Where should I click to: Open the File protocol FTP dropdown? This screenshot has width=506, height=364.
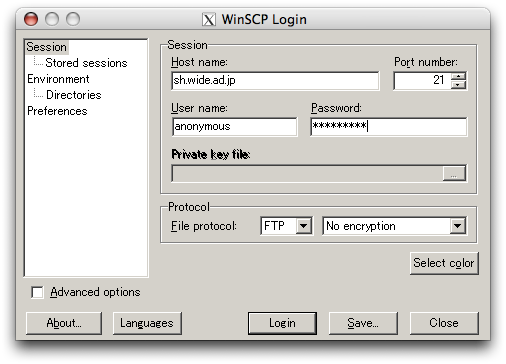coord(286,226)
